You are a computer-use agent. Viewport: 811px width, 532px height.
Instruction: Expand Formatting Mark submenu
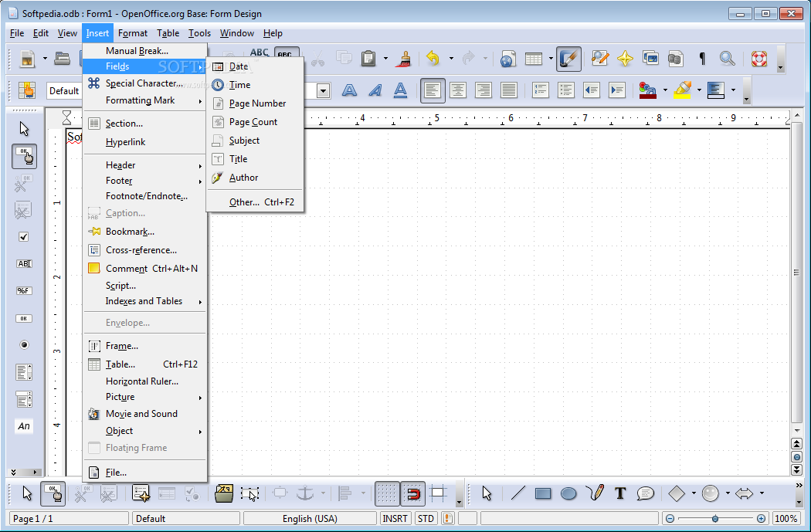pos(145,100)
